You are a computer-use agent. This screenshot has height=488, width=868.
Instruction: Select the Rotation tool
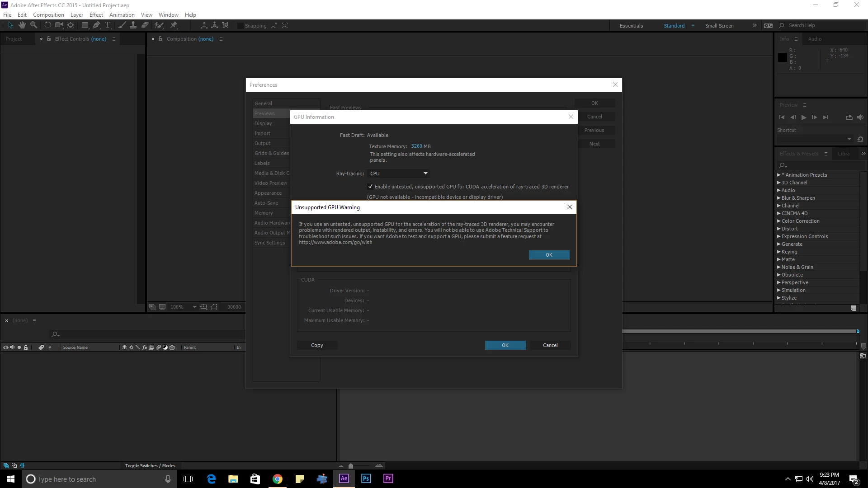(x=47, y=25)
